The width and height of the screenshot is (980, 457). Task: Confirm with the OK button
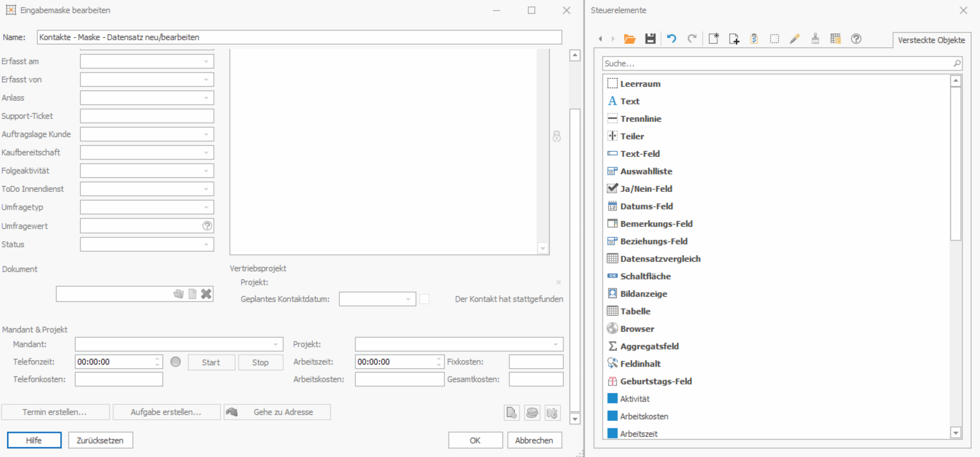click(475, 440)
